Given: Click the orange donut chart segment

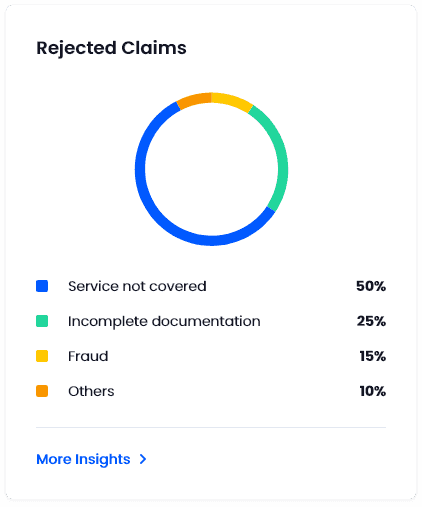Looking at the screenshot, I should [x=195, y=100].
